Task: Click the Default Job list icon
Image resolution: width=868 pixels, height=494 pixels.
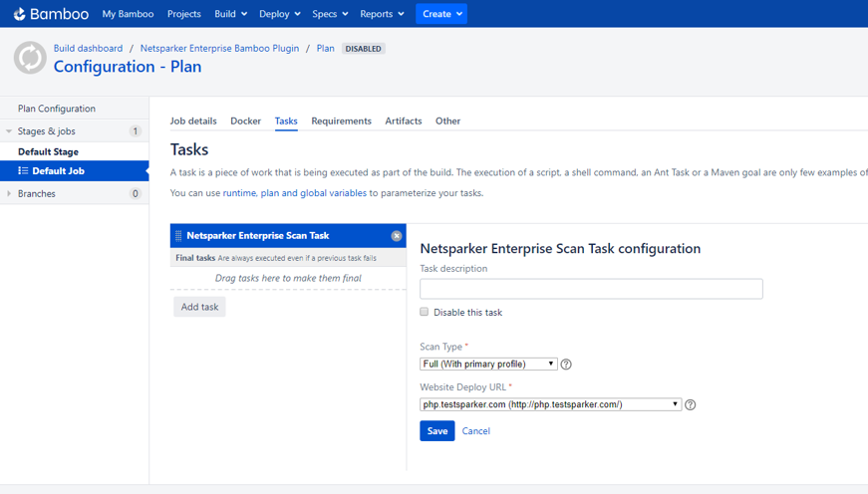Action: pos(23,171)
